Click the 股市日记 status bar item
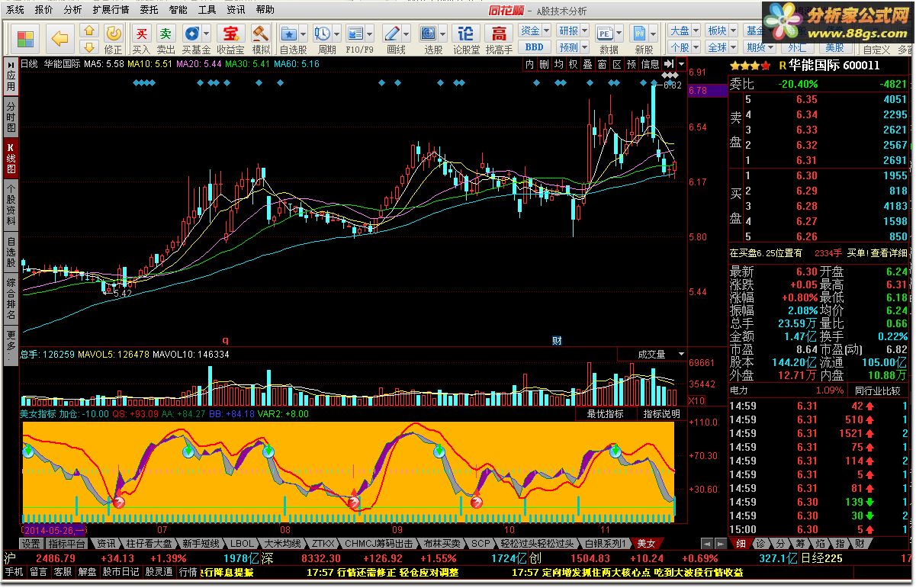The height and width of the screenshot is (588, 916). pyautogui.click(x=121, y=571)
